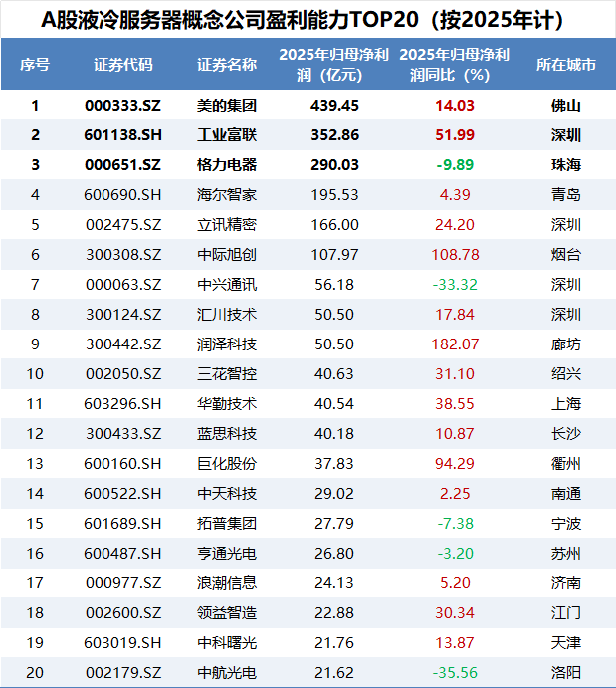Click the 所在城市 column header

pos(566,65)
